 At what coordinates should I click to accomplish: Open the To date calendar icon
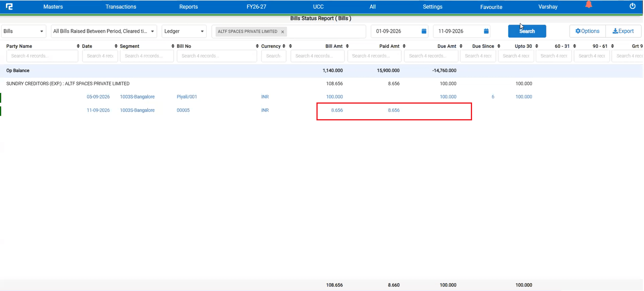point(486,31)
